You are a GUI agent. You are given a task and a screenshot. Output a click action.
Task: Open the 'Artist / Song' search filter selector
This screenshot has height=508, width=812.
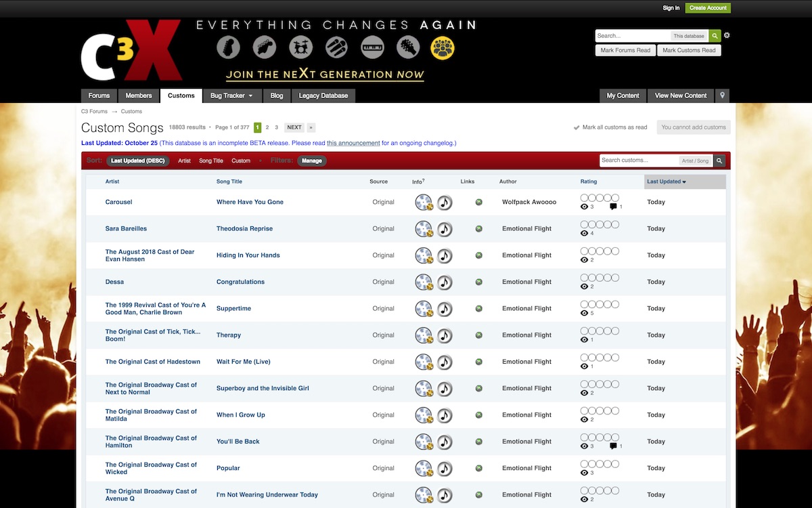click(695, 161)
